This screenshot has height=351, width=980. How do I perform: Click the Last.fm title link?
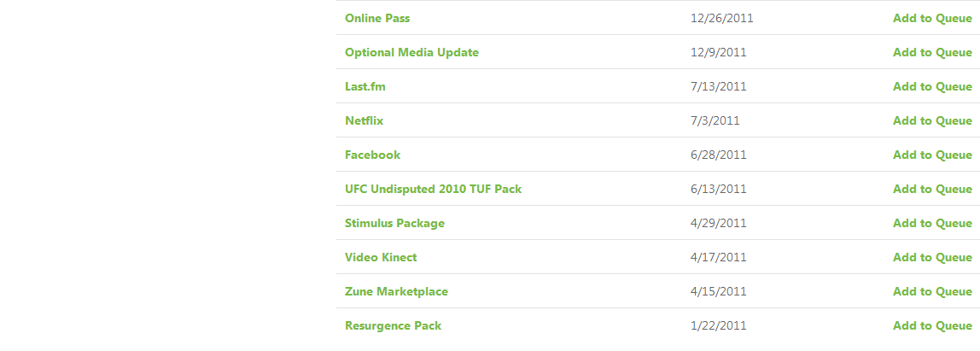(x=365, y=86)
